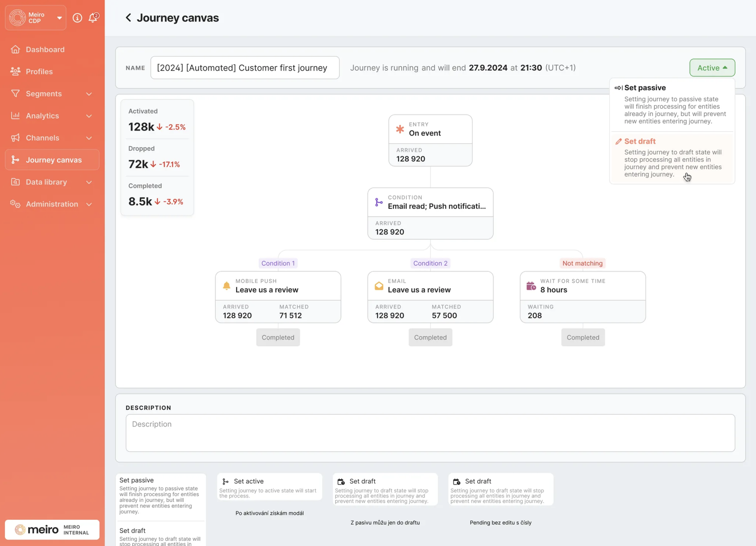Expand the Segments sidebar section
This screenshot has height=546, width=756.
(89, 94)
